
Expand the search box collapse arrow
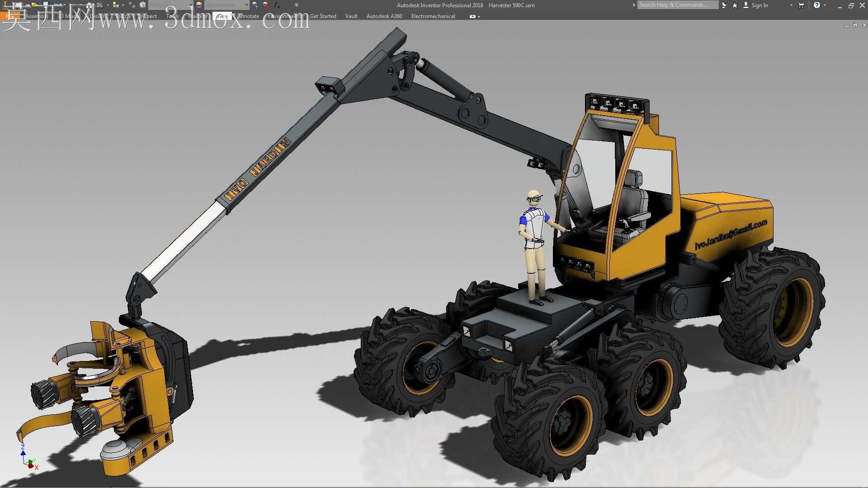[x=634, y=5]
